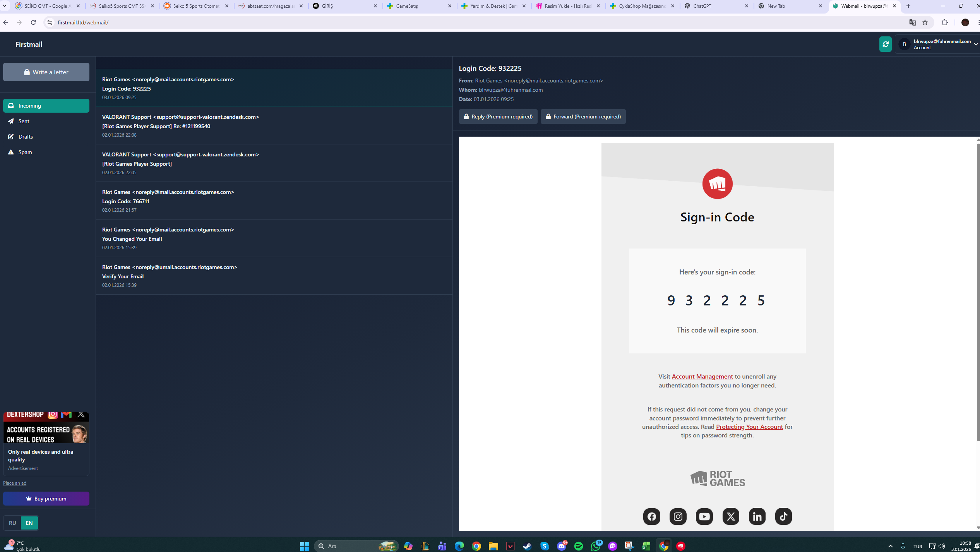Click the red Riot fist logo in the email
980x552 pixels.
pyautogui.click(x=717, y=184)
